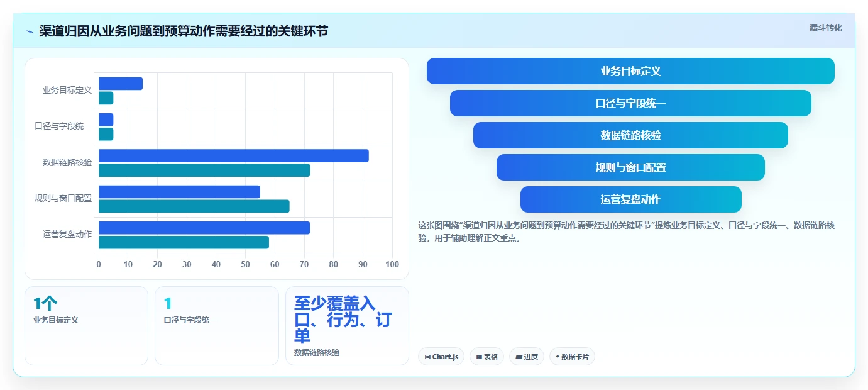Screen dimensions: 868x390
Task: Click the 50 tick on the x-axis
Action: click(x=246, y=265)
